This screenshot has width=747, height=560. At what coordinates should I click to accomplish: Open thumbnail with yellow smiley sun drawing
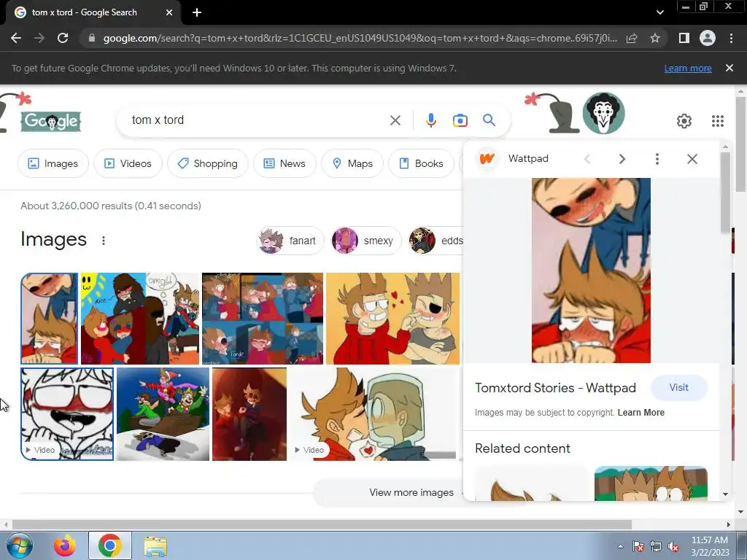click(140, 319)
